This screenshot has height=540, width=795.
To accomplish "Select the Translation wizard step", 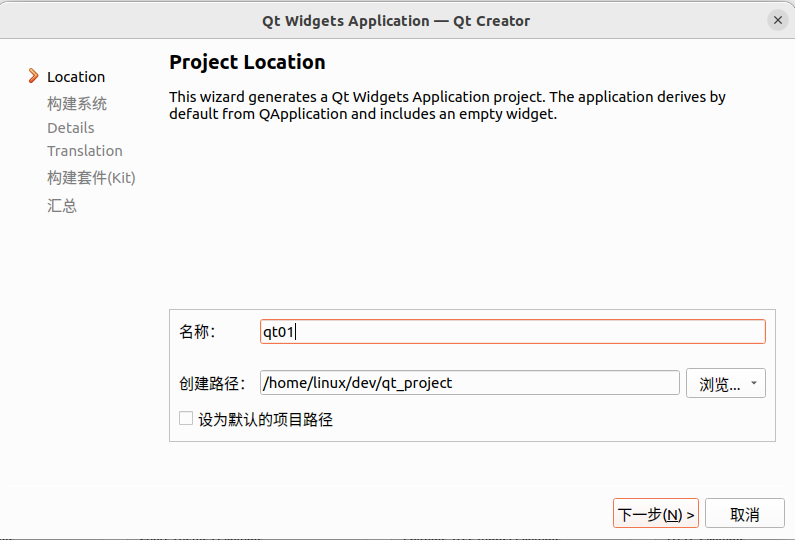I will point(85,151).
